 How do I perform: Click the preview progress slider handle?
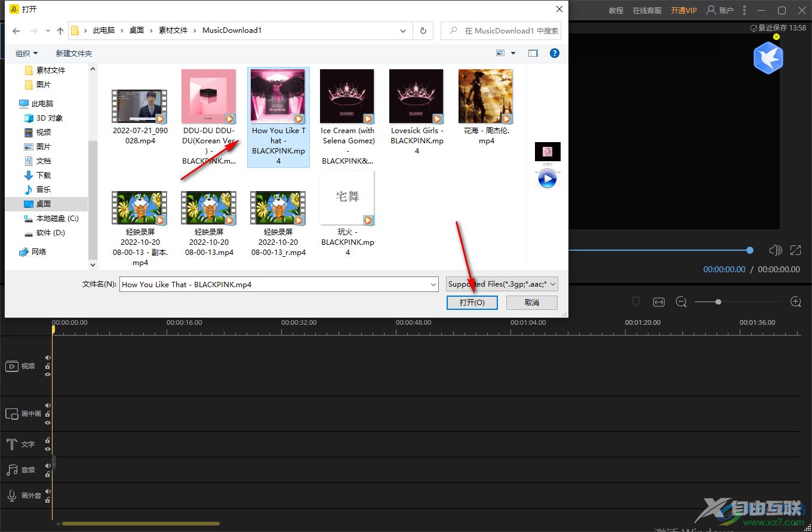coord(750,250)
